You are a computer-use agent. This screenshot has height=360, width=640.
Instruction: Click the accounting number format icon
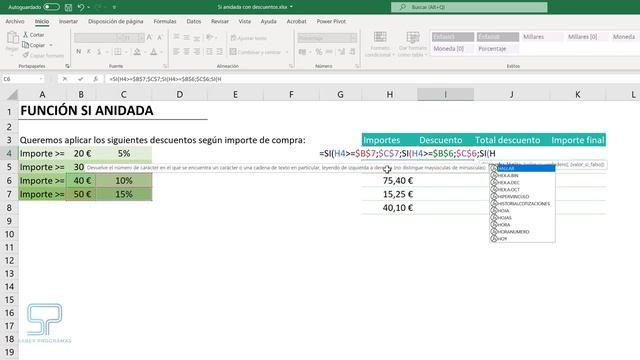[x=302, y=52]
